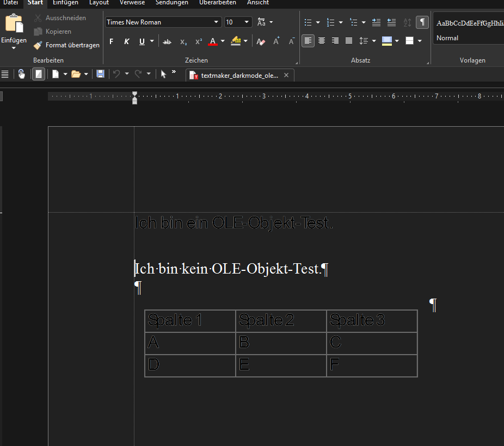Open the font size 10 dropdown
The image size is (504, 446).
click(x=247, y=22)
